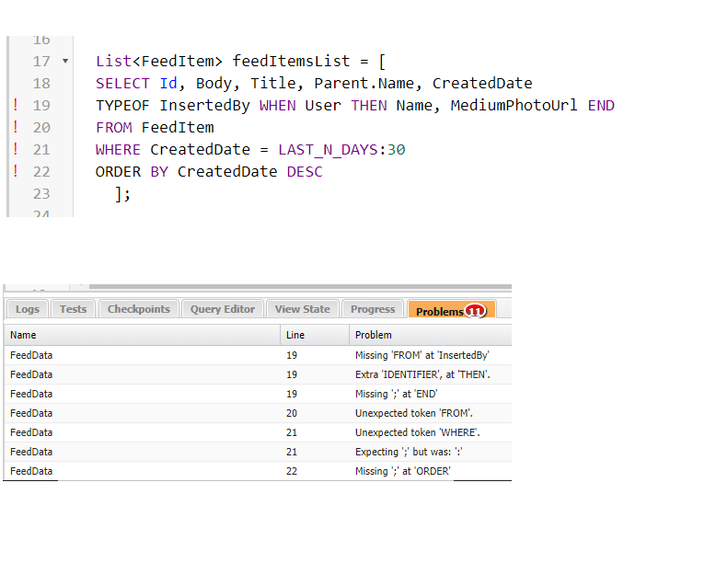Click line number 18 in the gutter
The image size is (728, 563).
pyautogui.click(x=41, y=84)
